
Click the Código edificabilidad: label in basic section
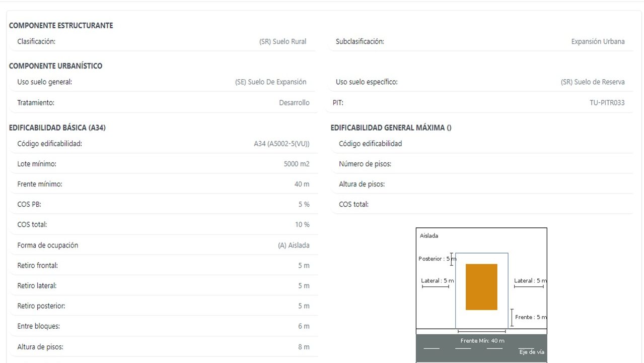tap(49, 144)
